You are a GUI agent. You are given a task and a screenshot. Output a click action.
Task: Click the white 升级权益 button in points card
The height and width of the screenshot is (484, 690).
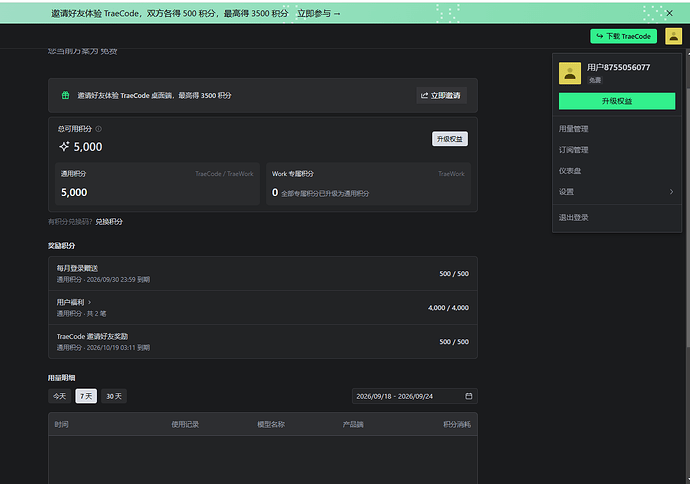pos(449,139)
